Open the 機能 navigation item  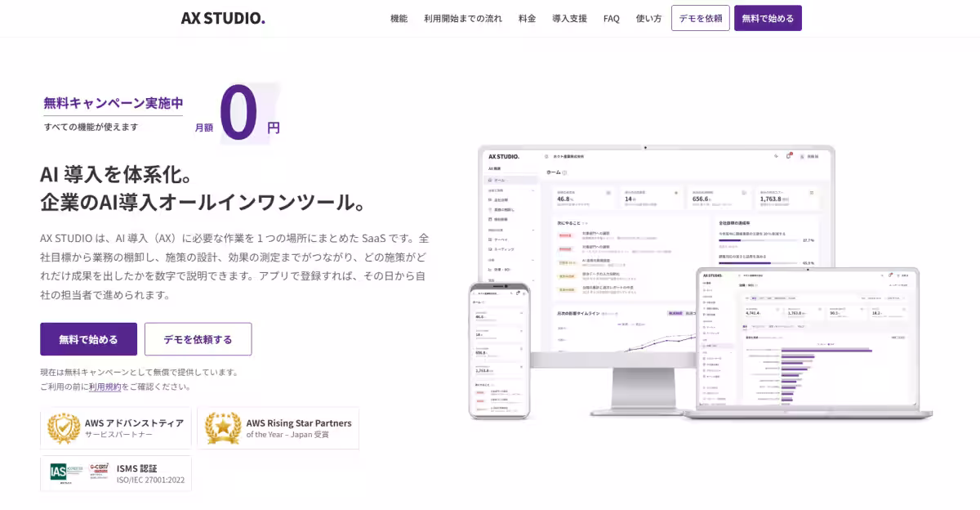tap(399, 18)
